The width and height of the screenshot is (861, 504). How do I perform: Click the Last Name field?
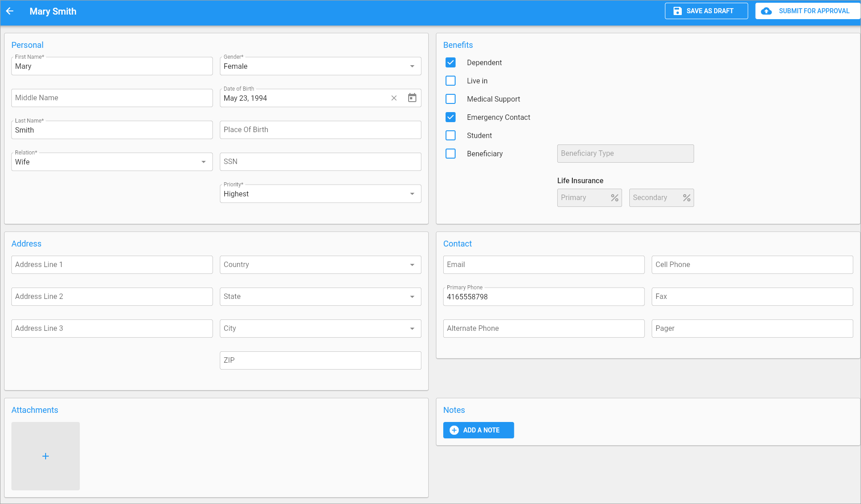coord(112,130)
